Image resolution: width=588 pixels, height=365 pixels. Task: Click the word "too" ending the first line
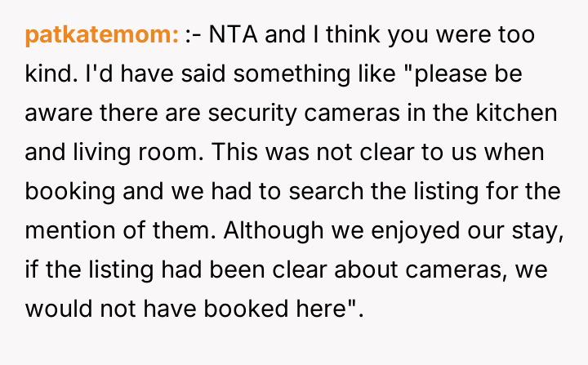point(514,36)
